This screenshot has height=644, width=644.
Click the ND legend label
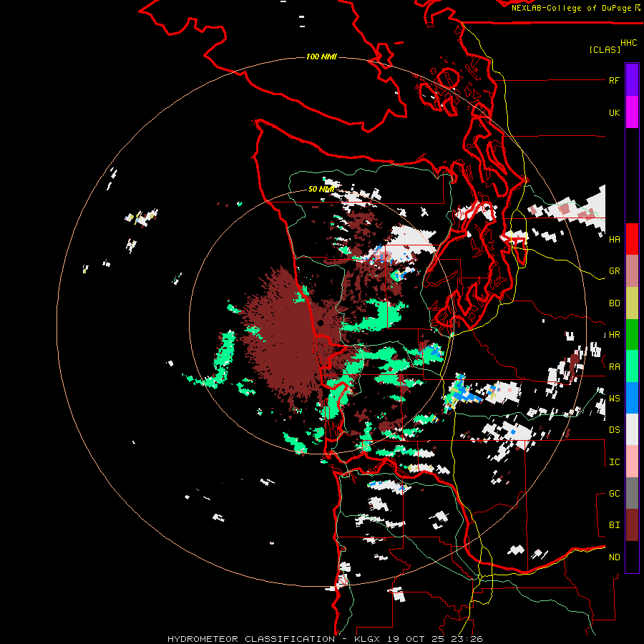click(x=614, y=557)
